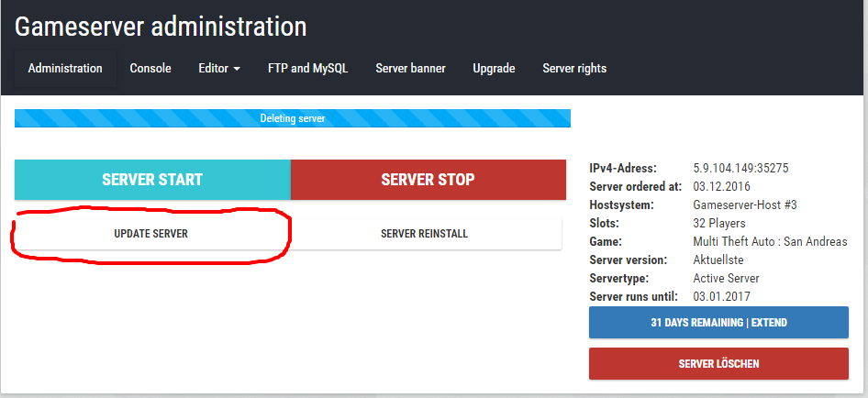This screenshot has height=398, width=868.
Task: Expand the Editor dropdown menu
Action: (x=219, y=69)
